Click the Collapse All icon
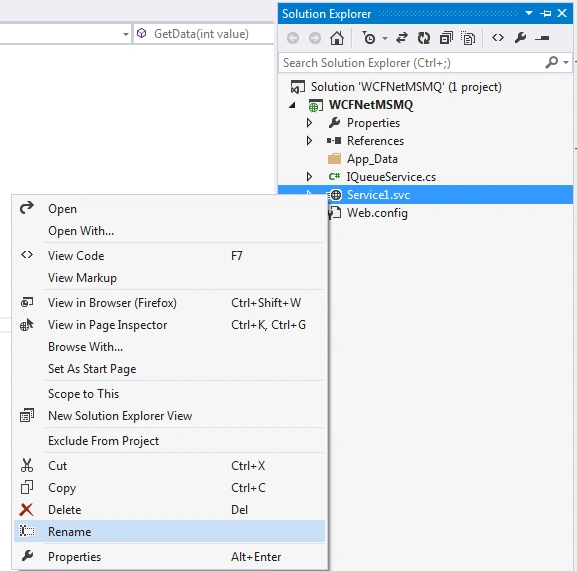This screenshot has width=577, height=571. click(446, 38)
